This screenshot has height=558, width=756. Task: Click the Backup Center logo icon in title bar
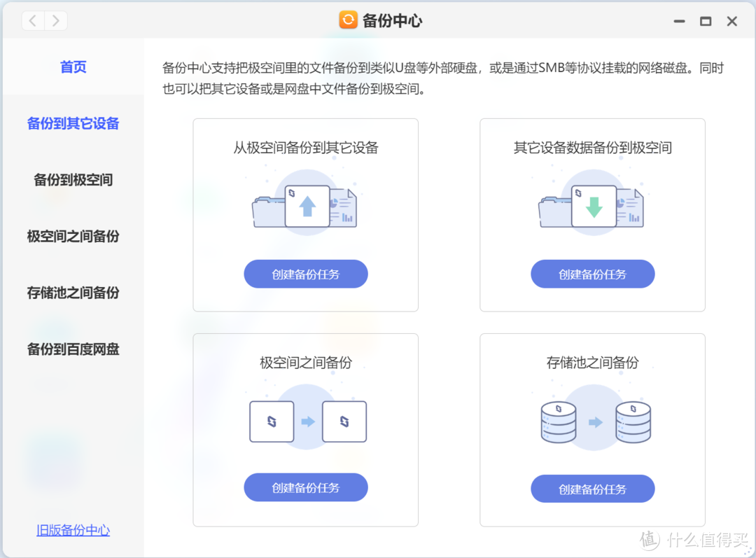pos(348,20)
